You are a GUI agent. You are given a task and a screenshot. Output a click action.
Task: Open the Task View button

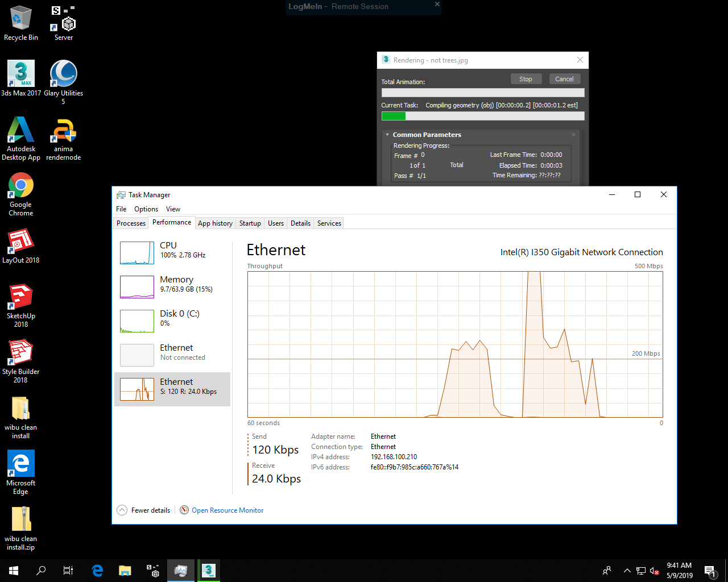tap(68, 571)
